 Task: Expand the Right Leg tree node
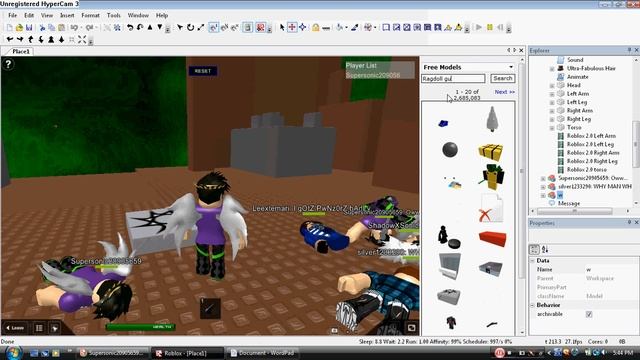click(x=551, y=120)
